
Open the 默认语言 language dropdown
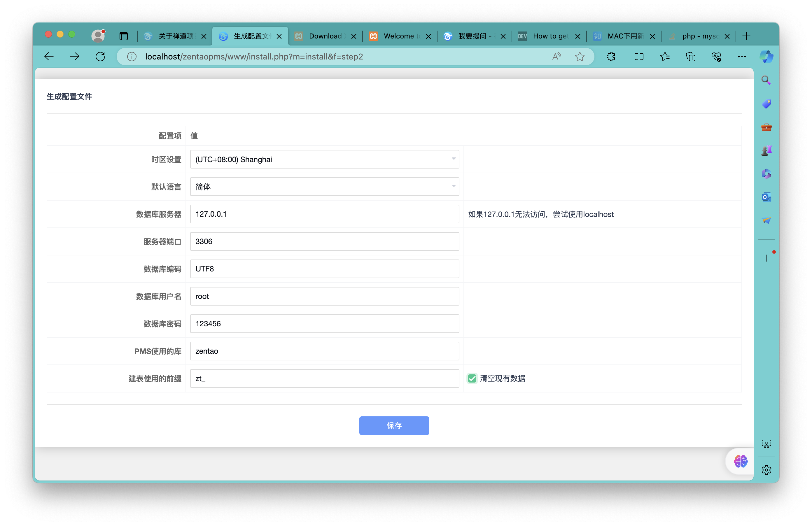pyautogui.click(x=324, y=187)
